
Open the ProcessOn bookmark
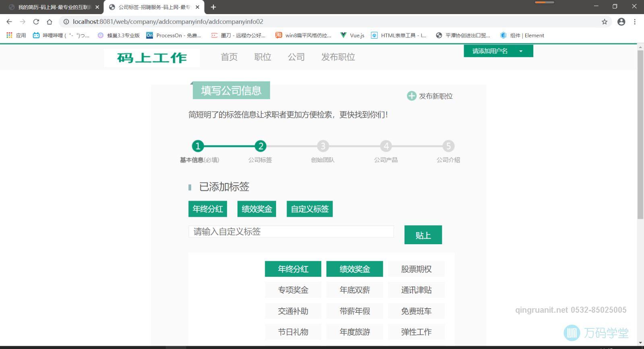(x=174, y=35)
